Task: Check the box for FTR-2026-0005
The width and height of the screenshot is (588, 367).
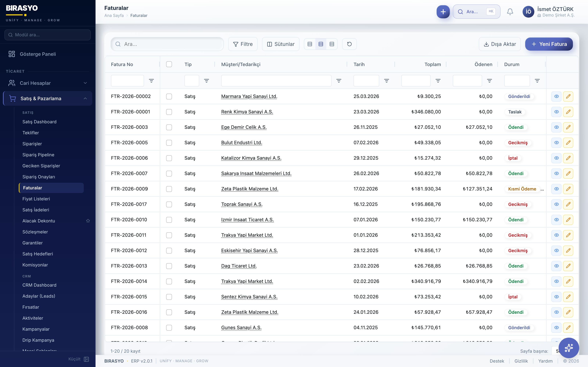Action: pos(169,143)
